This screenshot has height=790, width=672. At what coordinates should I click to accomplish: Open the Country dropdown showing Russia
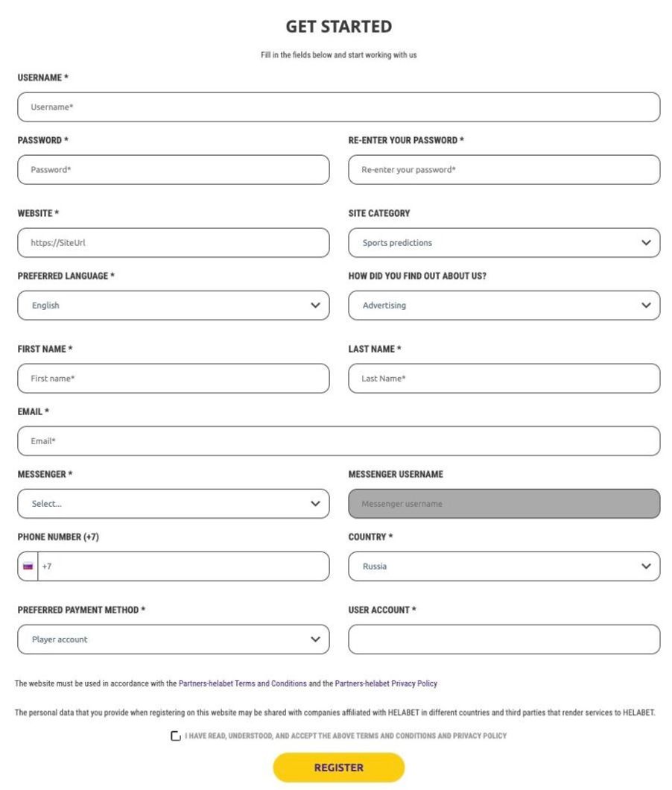(x=504, y=566)
